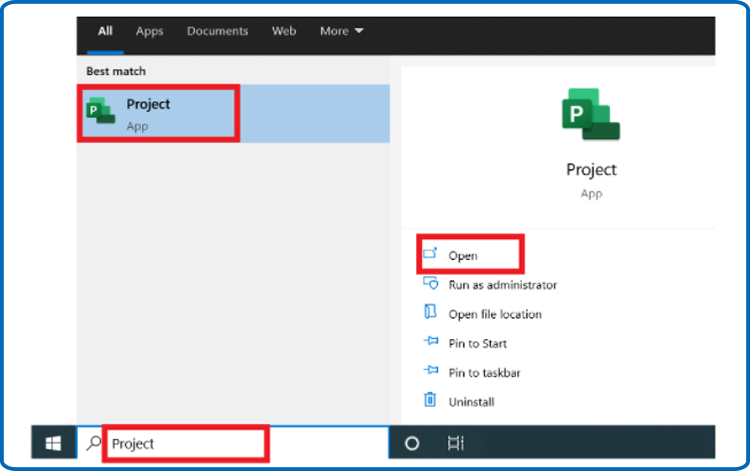Click the Open action icon
Image resolution: width=750 pixels, height=471 pixels.
(430, 253)
